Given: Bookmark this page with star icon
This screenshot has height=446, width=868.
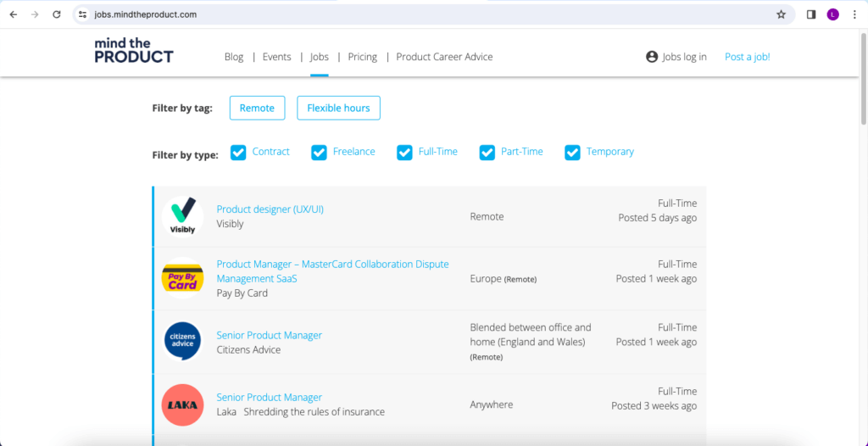Looking at the screenshot, I should (x=781, y=14).
